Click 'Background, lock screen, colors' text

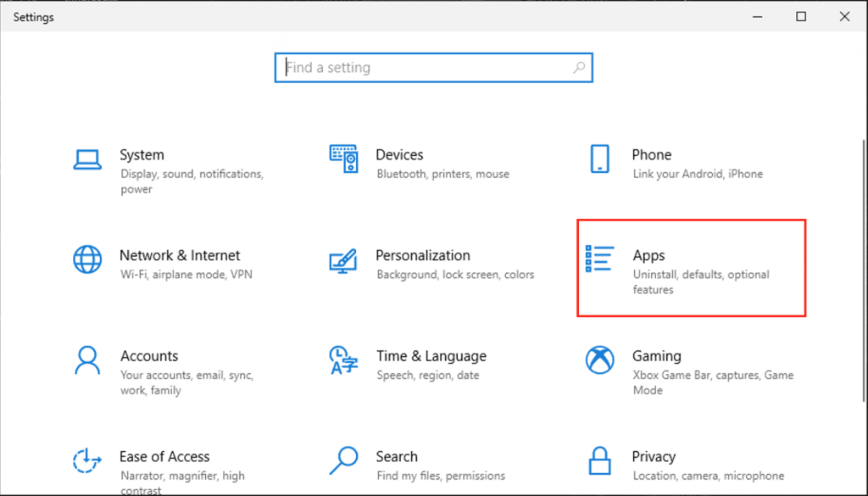[x=455, y=275]
